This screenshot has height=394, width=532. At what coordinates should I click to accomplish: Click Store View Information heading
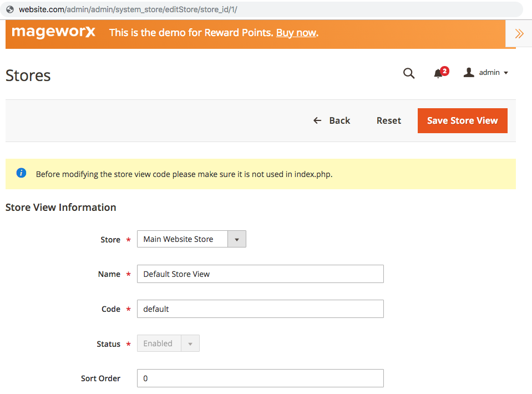coord(60,208)
